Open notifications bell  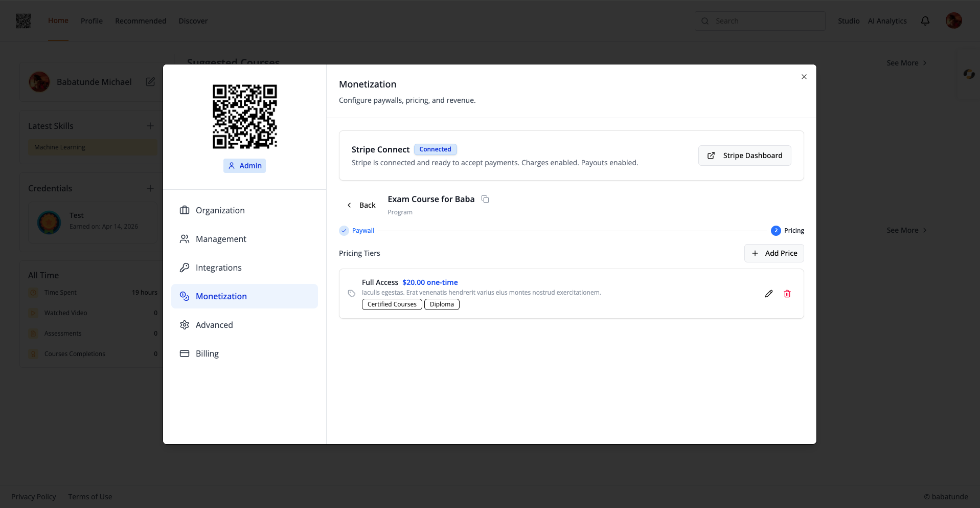point(925,21)
